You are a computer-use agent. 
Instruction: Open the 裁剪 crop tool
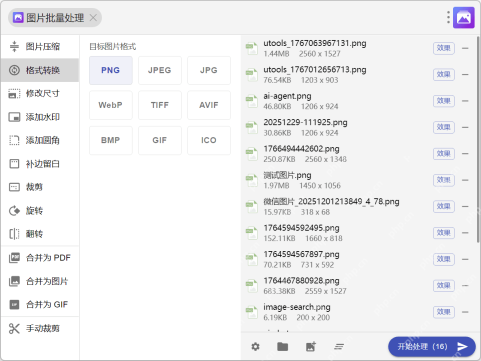[x=40, y=187]
